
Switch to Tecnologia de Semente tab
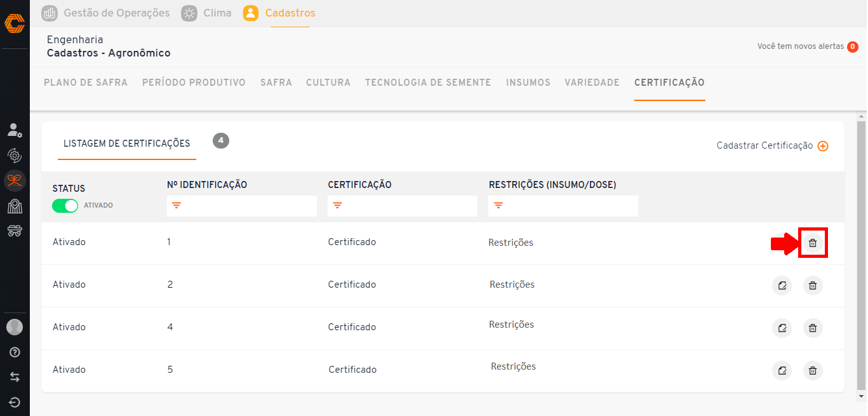428,83
